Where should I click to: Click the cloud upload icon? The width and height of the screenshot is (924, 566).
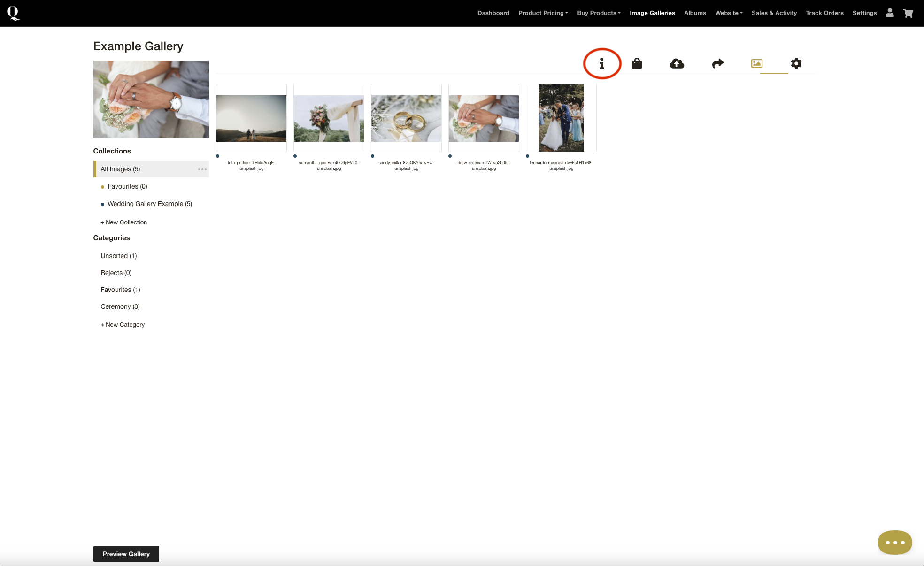pos(677,63)
